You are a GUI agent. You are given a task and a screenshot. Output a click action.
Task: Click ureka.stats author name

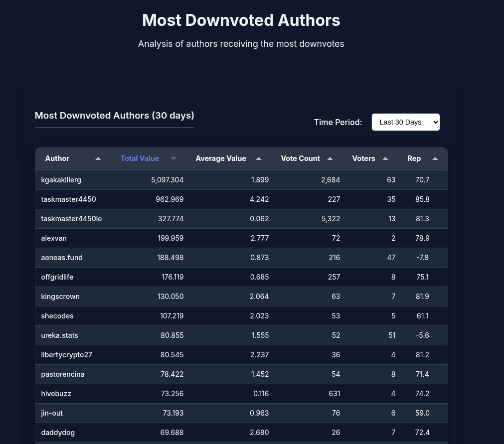pyautogui.click(x=59, y=335)
